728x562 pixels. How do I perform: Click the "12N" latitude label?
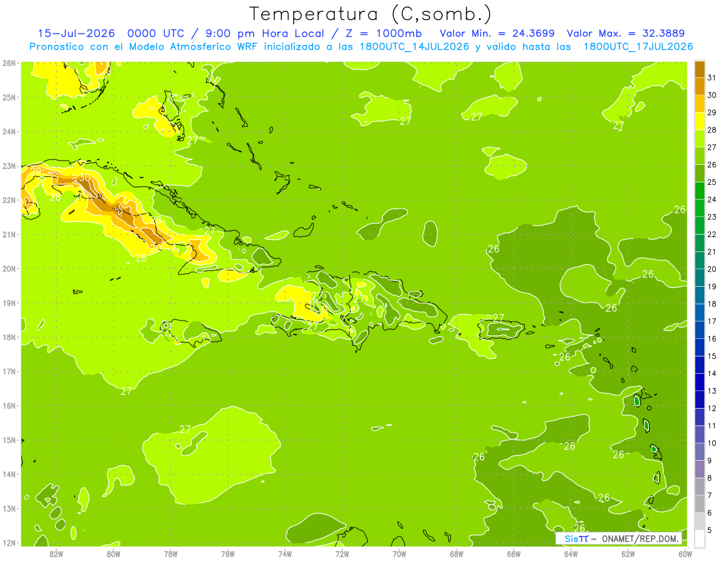tap(8, 543)
